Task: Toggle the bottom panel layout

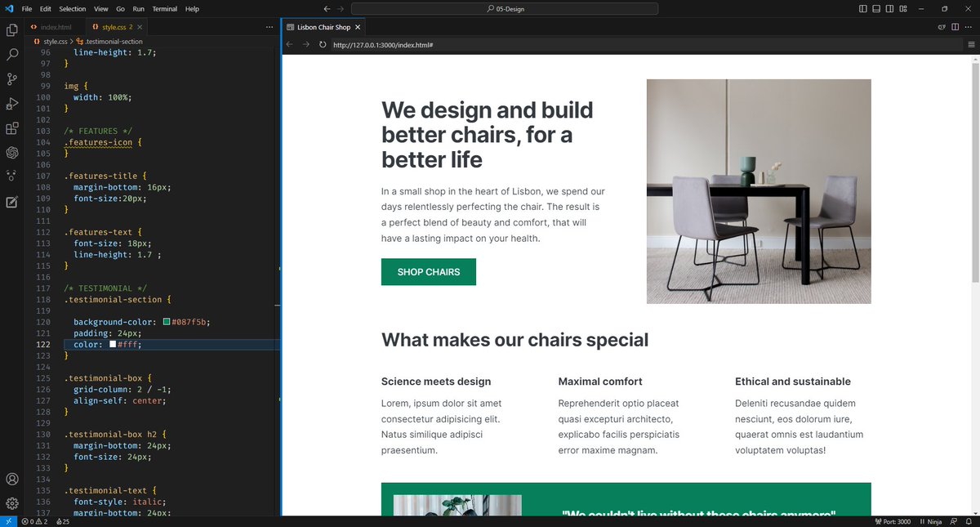Action: 876,9
